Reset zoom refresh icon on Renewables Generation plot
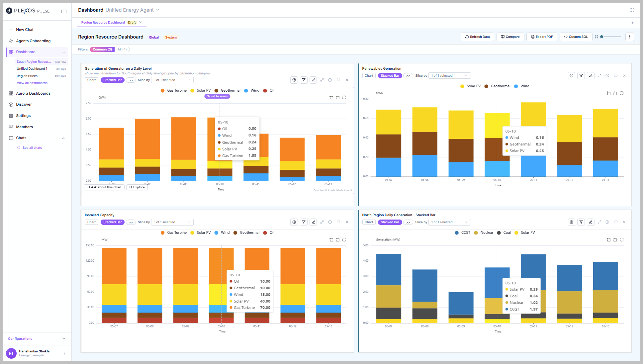643x364 pixels. pyautogui.click(x=622, y=93)
